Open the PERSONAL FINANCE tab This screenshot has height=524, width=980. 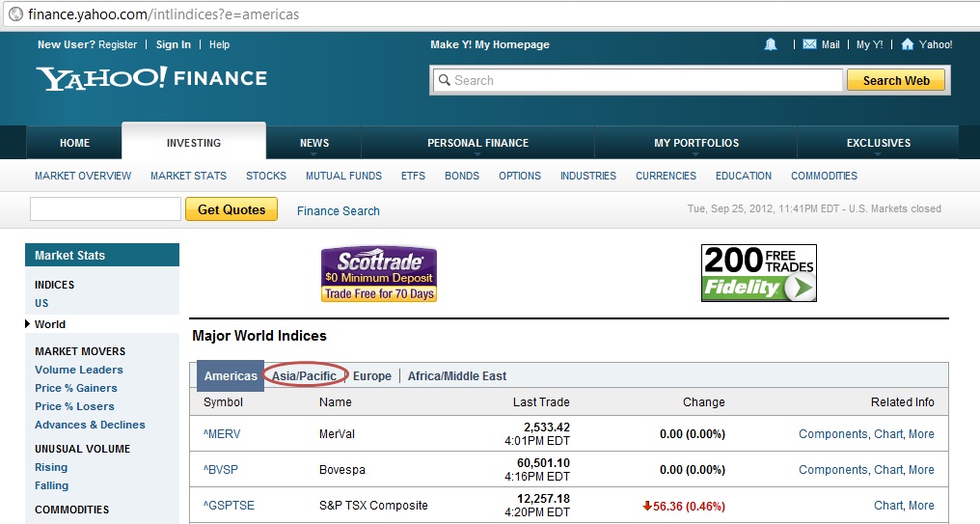pos(478,143)
